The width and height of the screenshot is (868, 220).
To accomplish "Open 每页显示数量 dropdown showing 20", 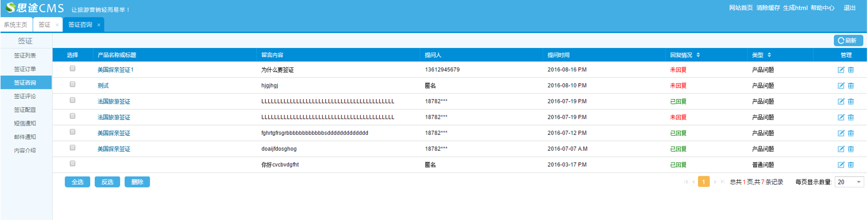I will (849, 182).
